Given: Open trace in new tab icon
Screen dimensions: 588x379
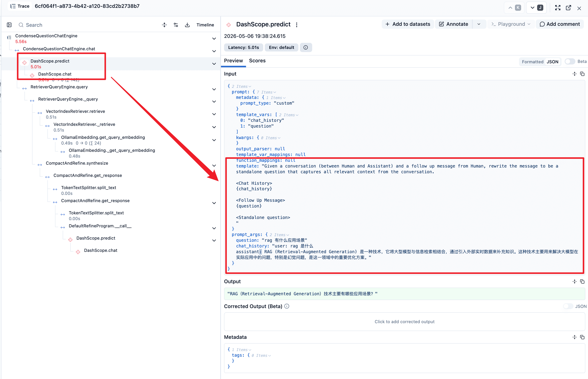Looking at the screenshot, I should (x=568, y=8).
